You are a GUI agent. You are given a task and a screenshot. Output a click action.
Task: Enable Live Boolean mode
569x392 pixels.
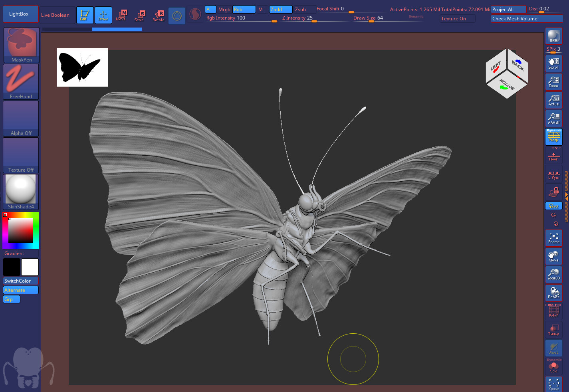pos(56,15)
